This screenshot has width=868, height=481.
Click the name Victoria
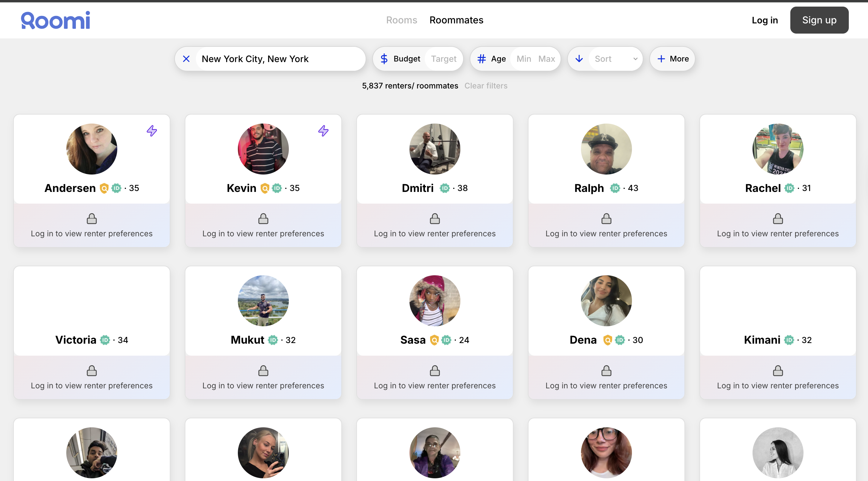[76, 340]
